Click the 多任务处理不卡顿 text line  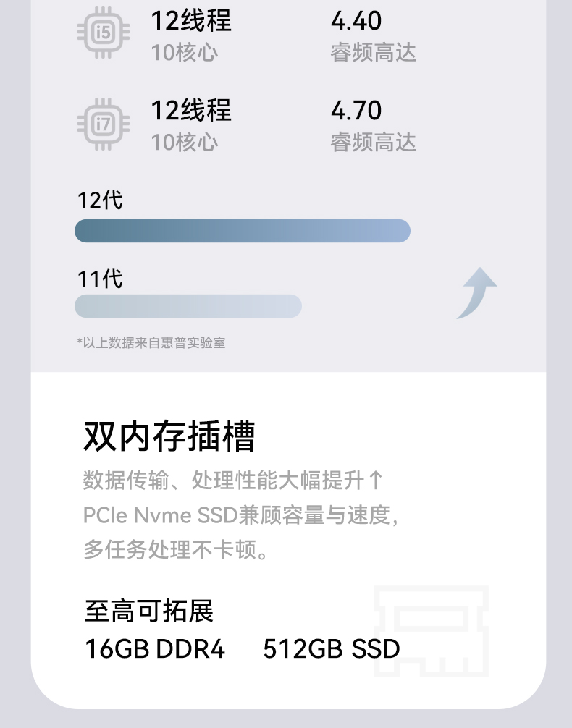[177, 550]
